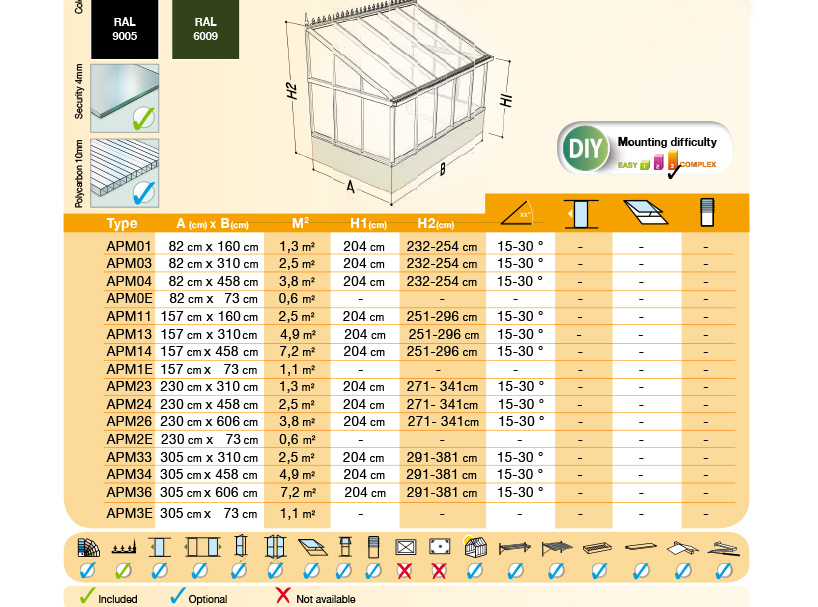
Task: Click the single hinged door icon
Action: (x=240, y=547)
